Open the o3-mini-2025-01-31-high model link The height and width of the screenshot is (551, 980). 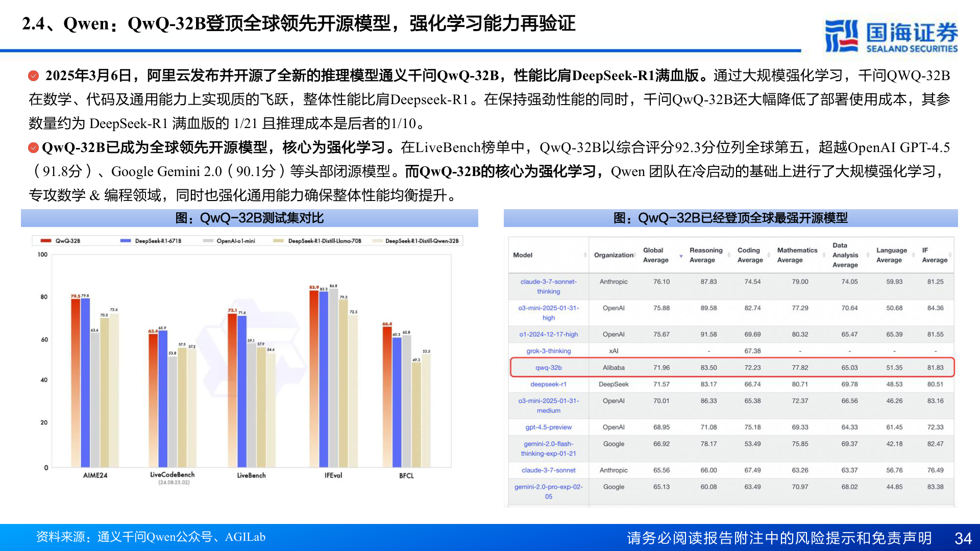point(548,313)
